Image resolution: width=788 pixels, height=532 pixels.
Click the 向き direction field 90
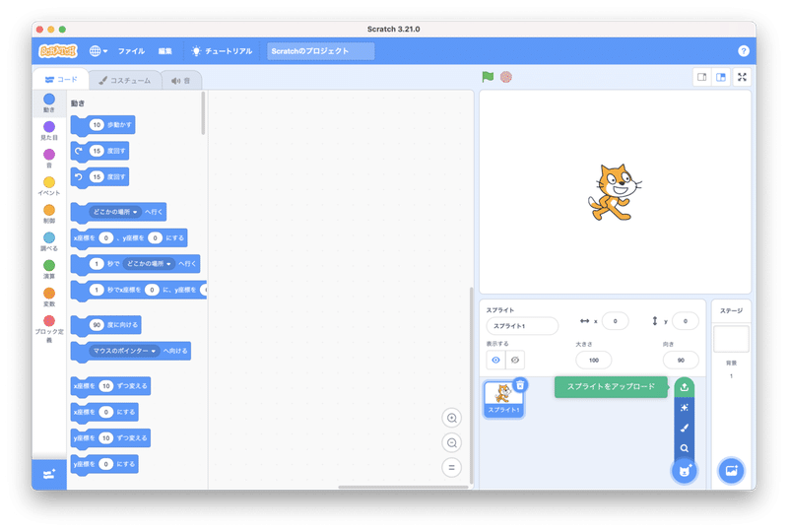681,360
